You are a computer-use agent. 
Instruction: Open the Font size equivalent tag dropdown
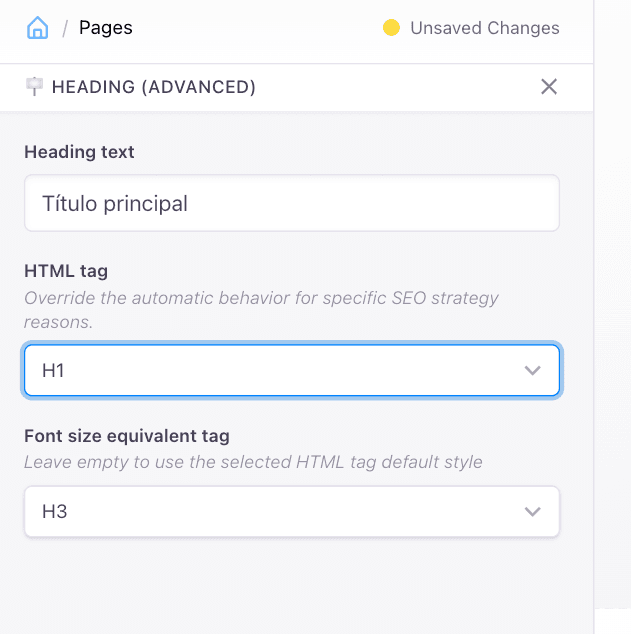(x=270, y=512)
